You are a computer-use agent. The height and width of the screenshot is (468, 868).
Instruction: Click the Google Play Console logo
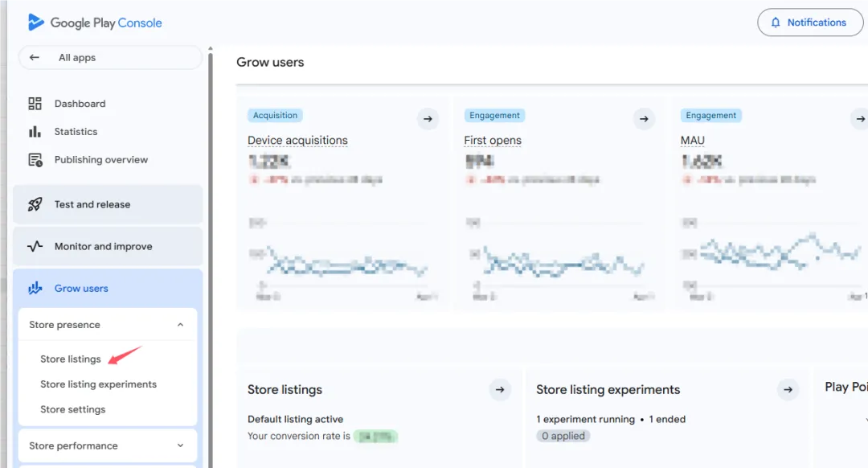click(95, 23)
